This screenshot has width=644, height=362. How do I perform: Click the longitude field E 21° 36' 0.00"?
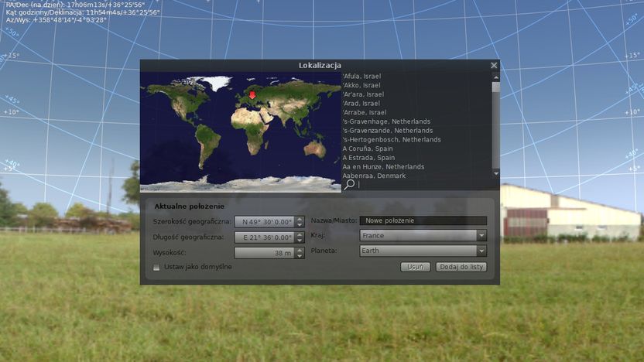[265, 237]
